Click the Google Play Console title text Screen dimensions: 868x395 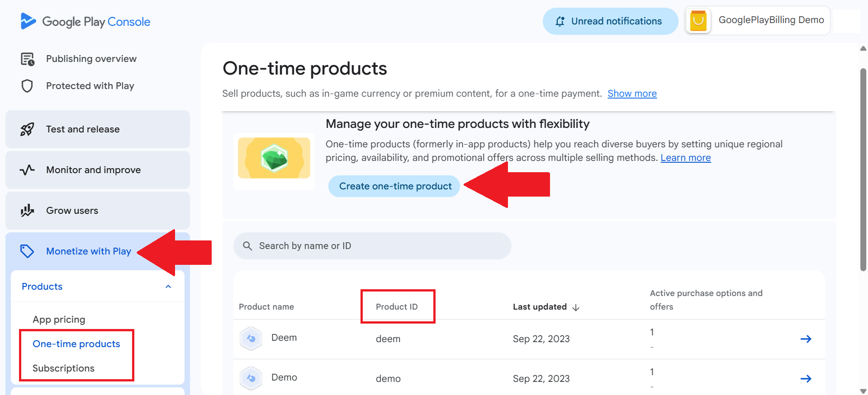click(96, 22)
